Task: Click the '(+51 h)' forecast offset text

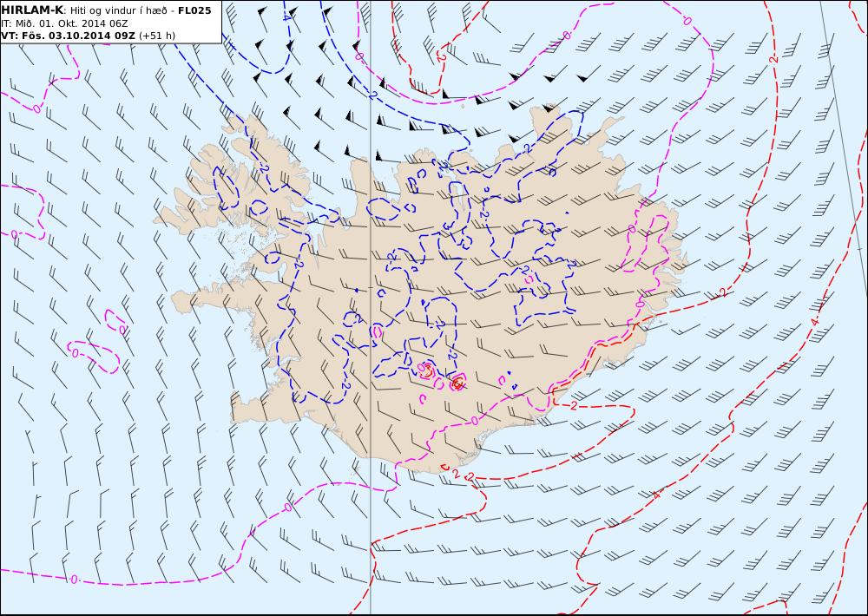Action: pos(156,36)
